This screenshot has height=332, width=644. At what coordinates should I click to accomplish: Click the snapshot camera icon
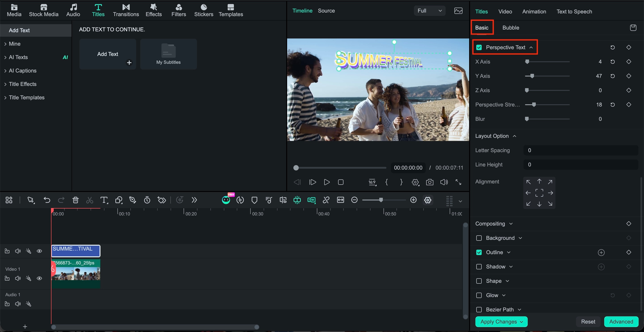point(430,182)
